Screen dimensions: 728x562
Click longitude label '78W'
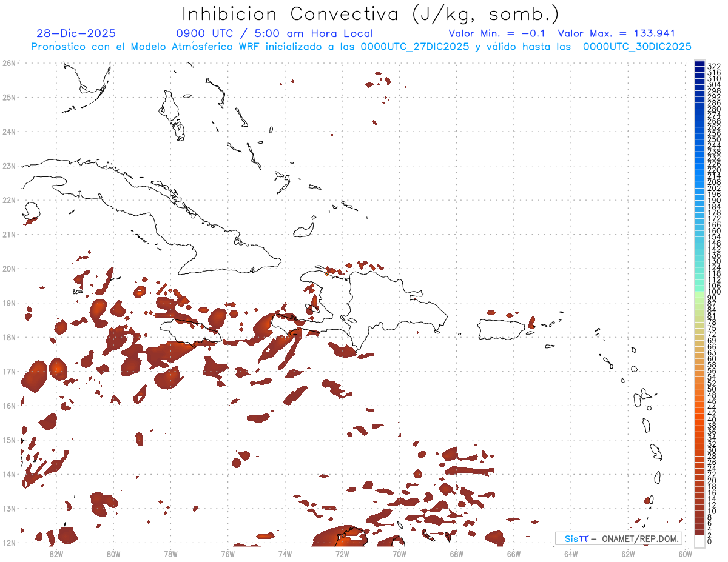pos(170,553)
